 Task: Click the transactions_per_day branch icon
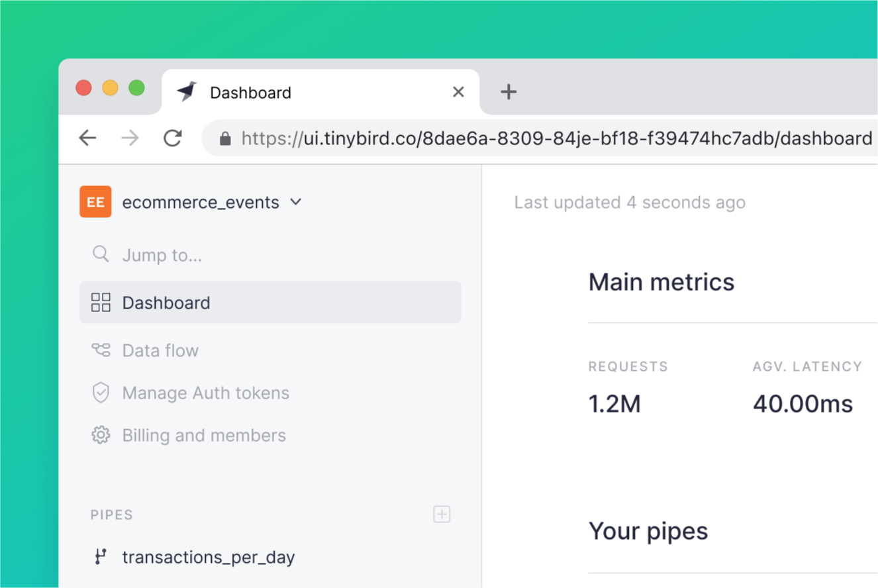click(x=101, y=557)
